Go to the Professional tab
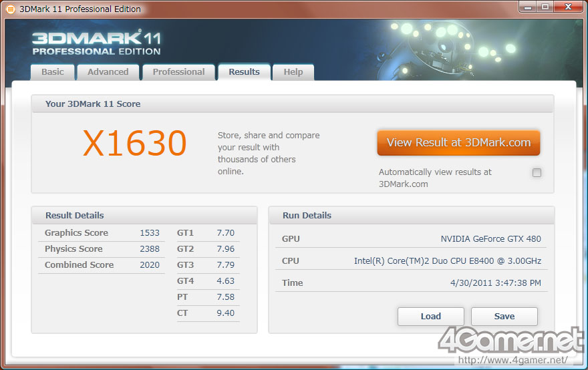The image size is (588, 370). [x=178, y=72]
